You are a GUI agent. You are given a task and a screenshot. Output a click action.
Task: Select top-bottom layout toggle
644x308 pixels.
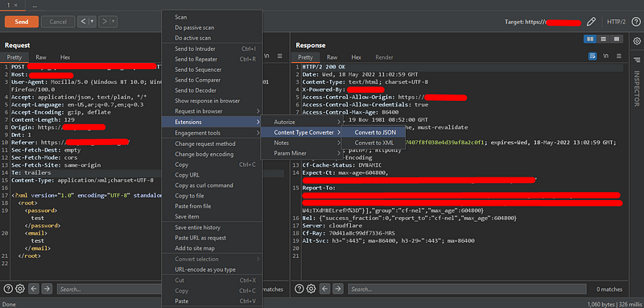603,39
